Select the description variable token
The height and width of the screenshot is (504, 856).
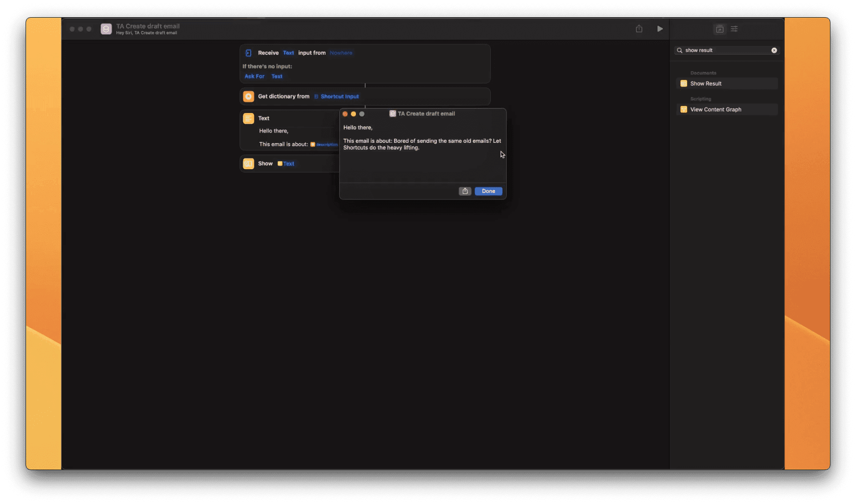point(324,145)
